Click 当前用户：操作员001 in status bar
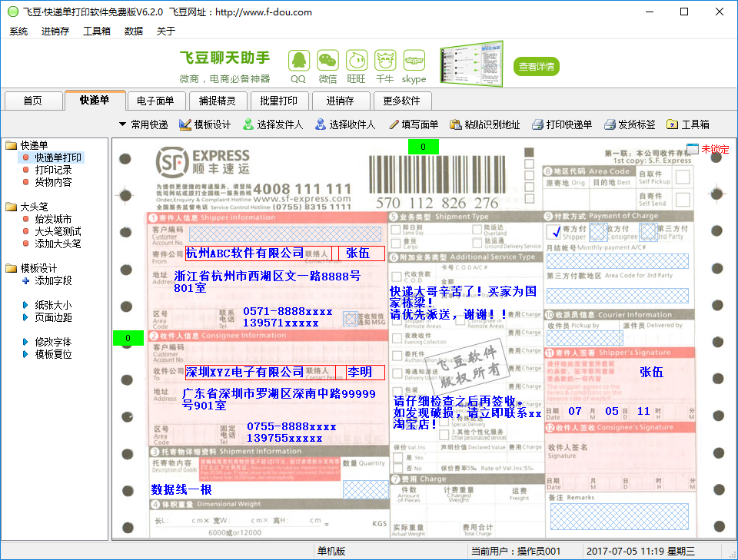738x560 pixels. tap(516, 551)
